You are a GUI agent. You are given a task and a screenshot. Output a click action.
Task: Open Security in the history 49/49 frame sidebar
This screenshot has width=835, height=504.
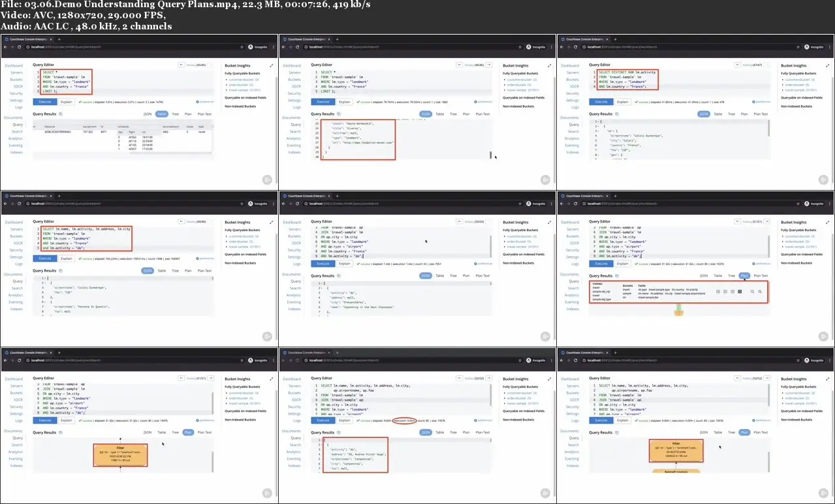point(16,250)
